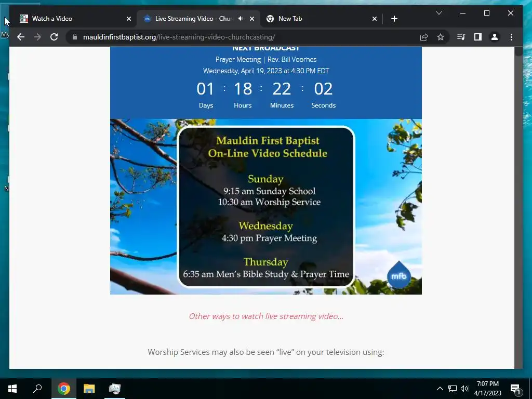532x399 pixels.
Task: Click the countdown Days value 01
Action: click(x=205, y=89)
